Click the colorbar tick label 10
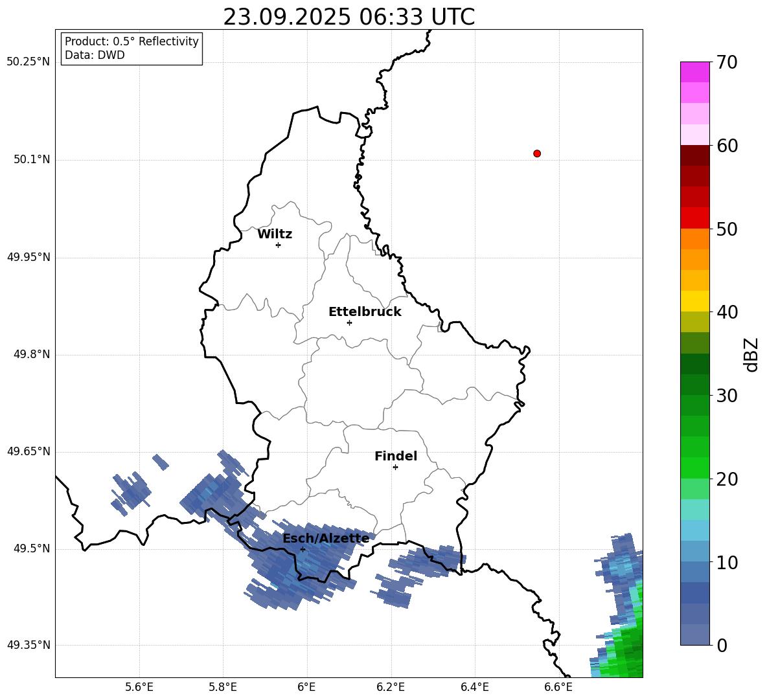 pyautogui.click(x=727, y=562)
